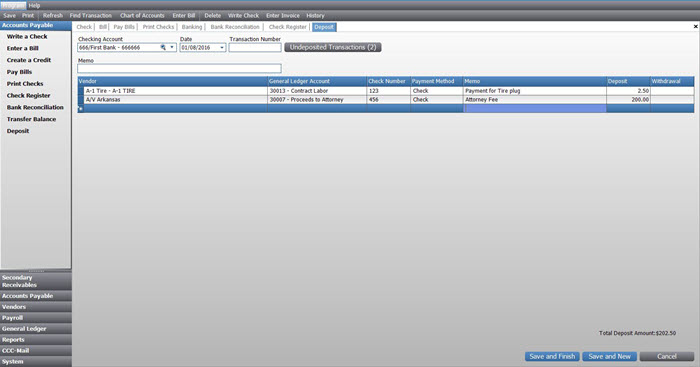Expand the CCC-Mail section
Screen dimensions: 700x367
pyautogui.click(x=36, y=350)
